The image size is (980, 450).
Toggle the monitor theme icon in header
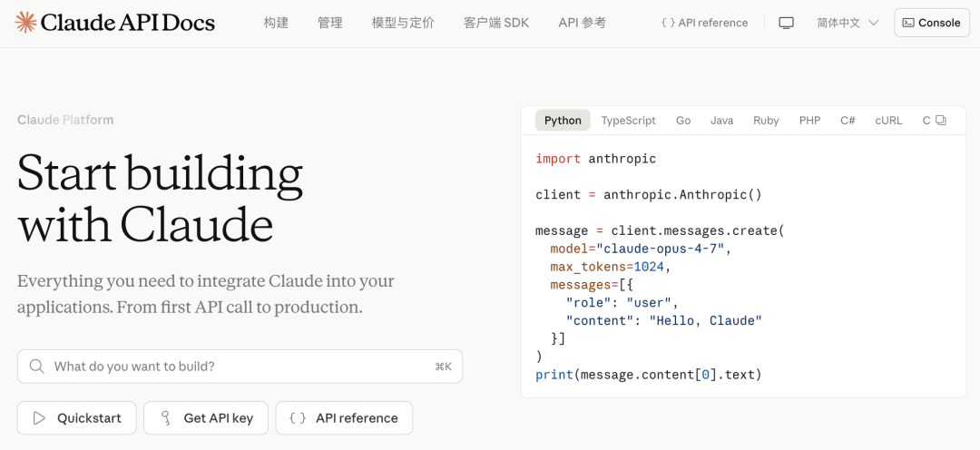tap(786, 23)
